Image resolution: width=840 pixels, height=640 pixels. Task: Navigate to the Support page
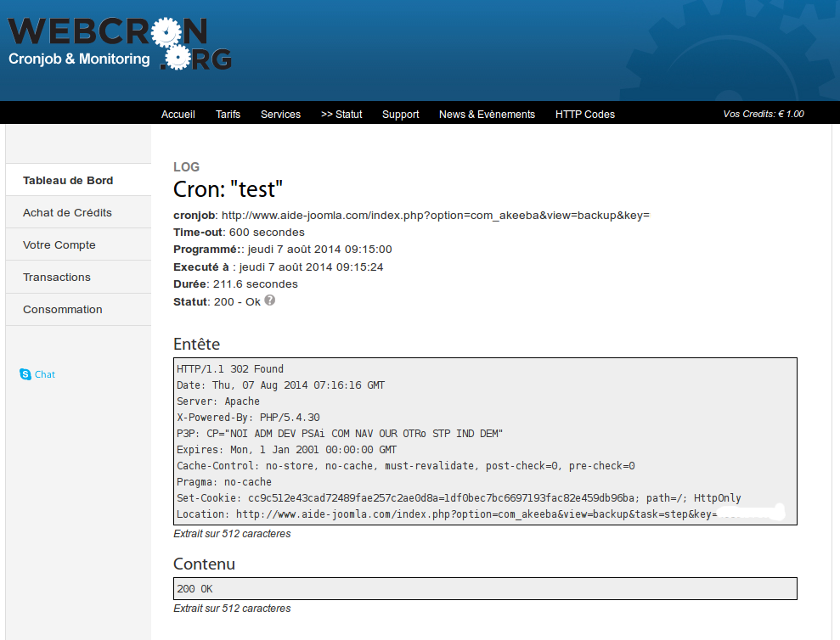(x=400, y=115)
